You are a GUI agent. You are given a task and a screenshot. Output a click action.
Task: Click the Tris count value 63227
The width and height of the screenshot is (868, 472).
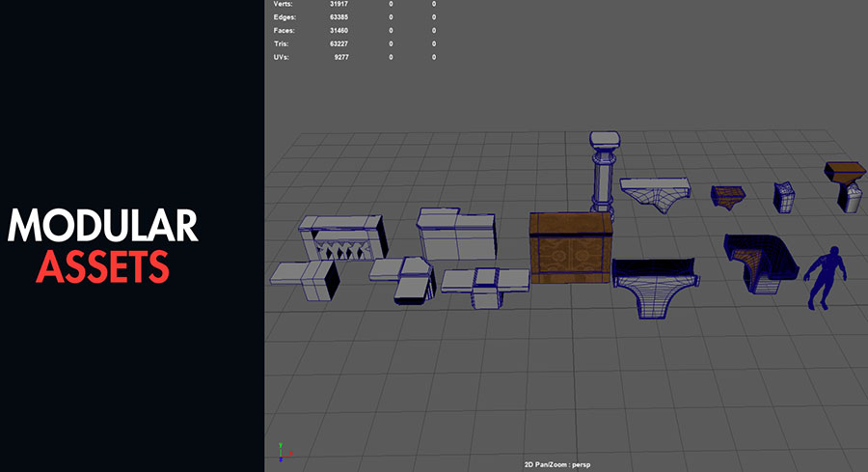coord(339,43)
